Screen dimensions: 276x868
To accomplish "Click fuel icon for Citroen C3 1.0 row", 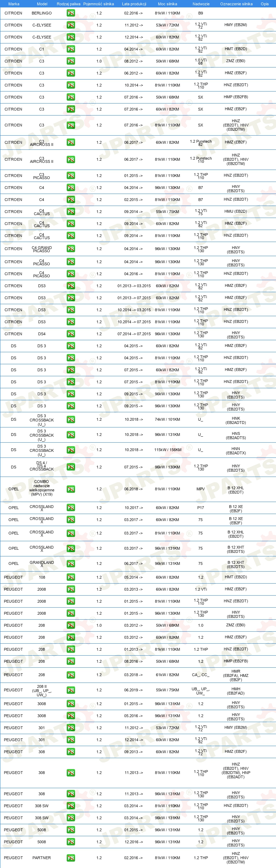I will point(71,61).
